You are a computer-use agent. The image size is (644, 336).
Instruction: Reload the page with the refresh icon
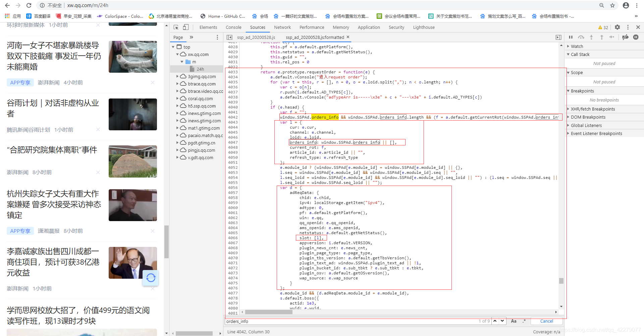(29, 5)
